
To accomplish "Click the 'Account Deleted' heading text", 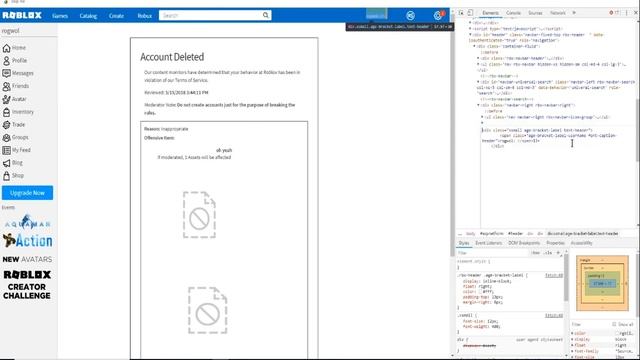I will tap(172, 57).
